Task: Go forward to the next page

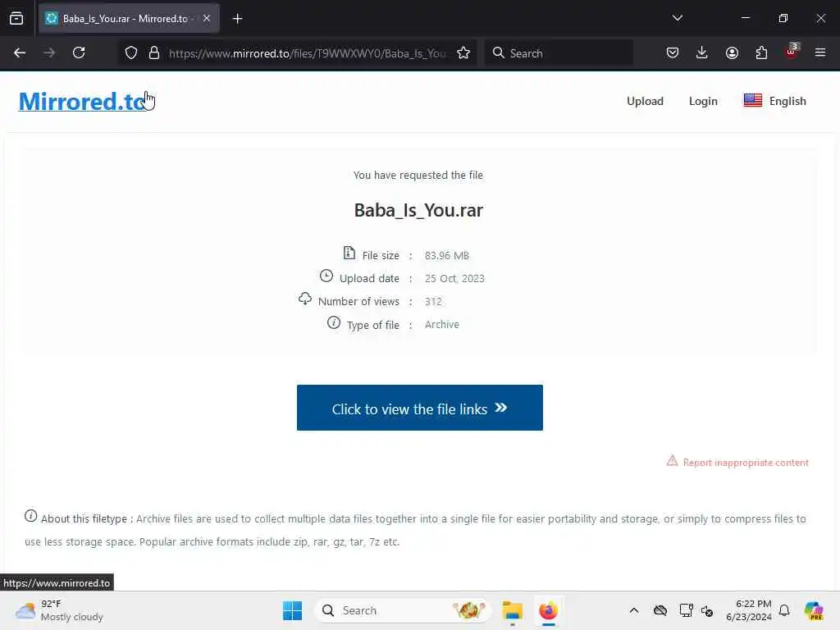Action: [x=49, y=52]
